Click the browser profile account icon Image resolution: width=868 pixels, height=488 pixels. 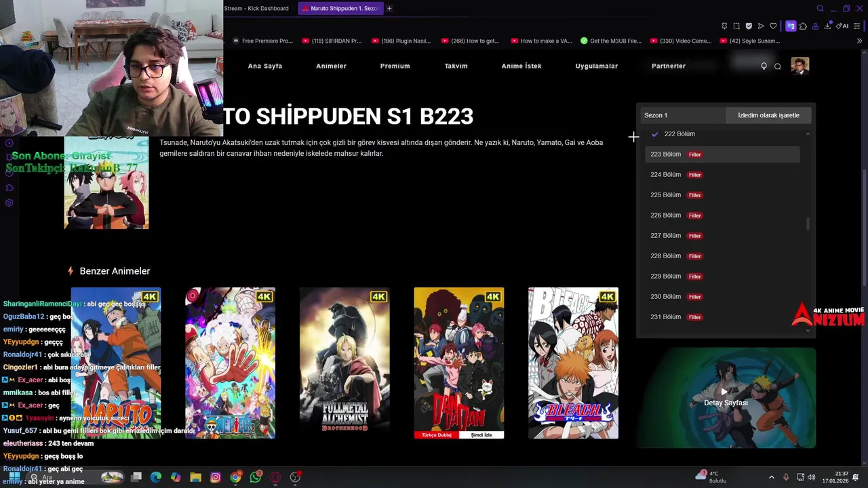click(x=815, y=26)
